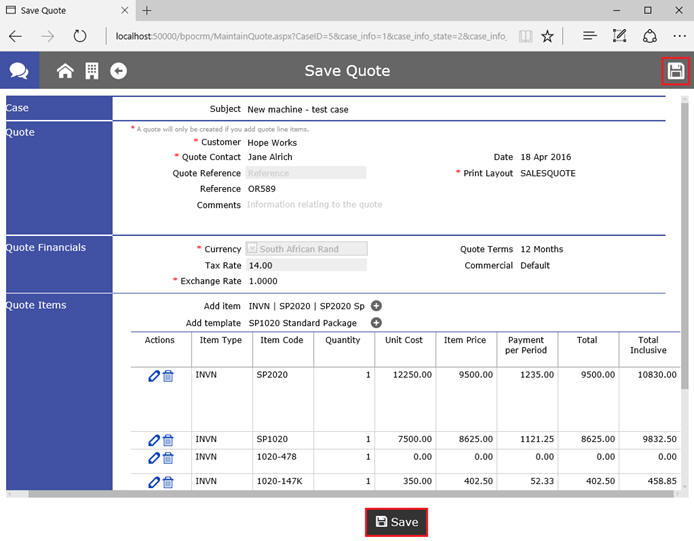Screen dimensions: 694x541
Task: Add template SP1020 with plus icon
Action: tap(377, 323)
